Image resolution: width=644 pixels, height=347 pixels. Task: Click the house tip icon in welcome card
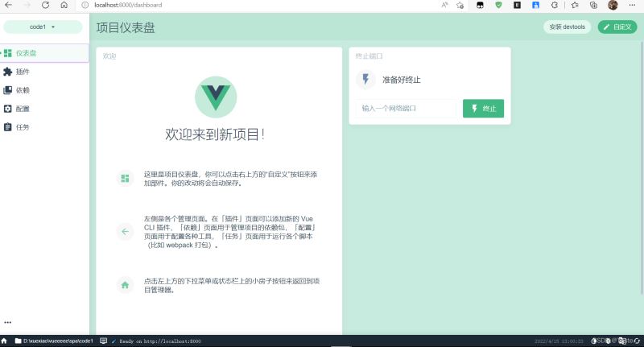click(x=126, y=285)
